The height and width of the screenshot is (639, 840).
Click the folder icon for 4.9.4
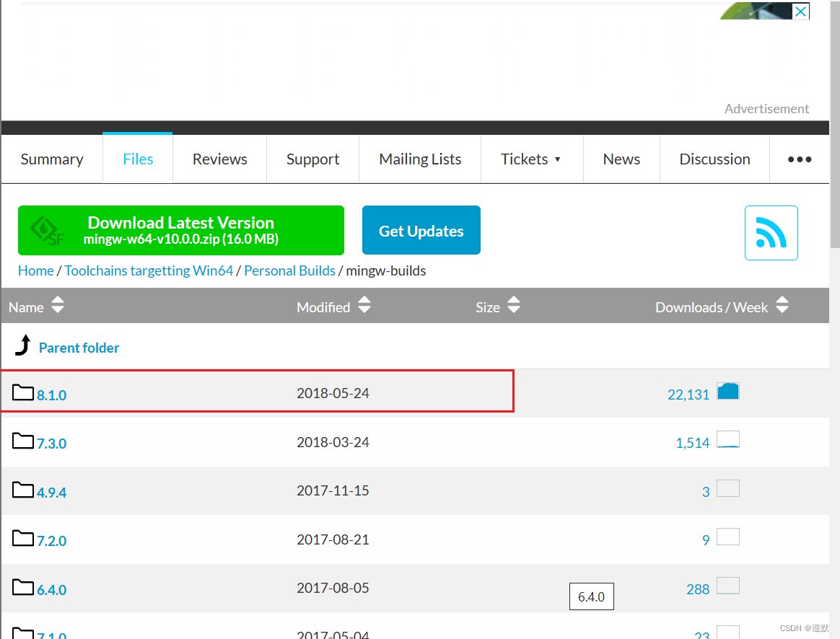point(23,490)
